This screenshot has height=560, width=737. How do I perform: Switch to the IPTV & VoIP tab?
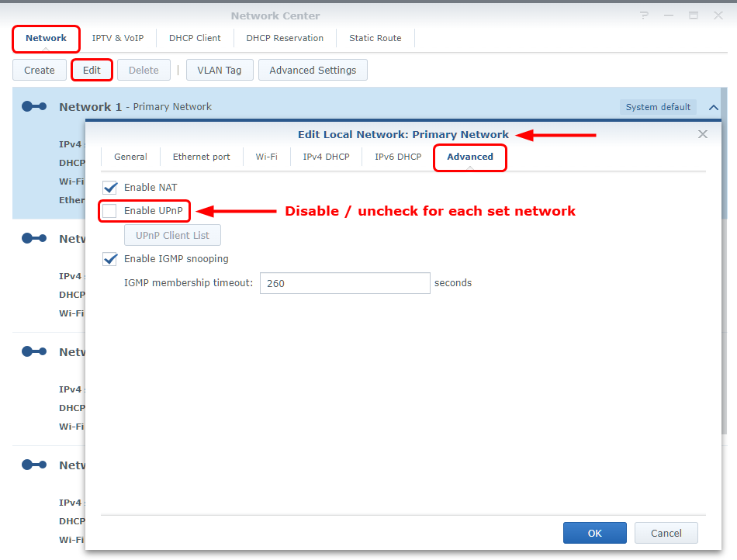(118, 37)
